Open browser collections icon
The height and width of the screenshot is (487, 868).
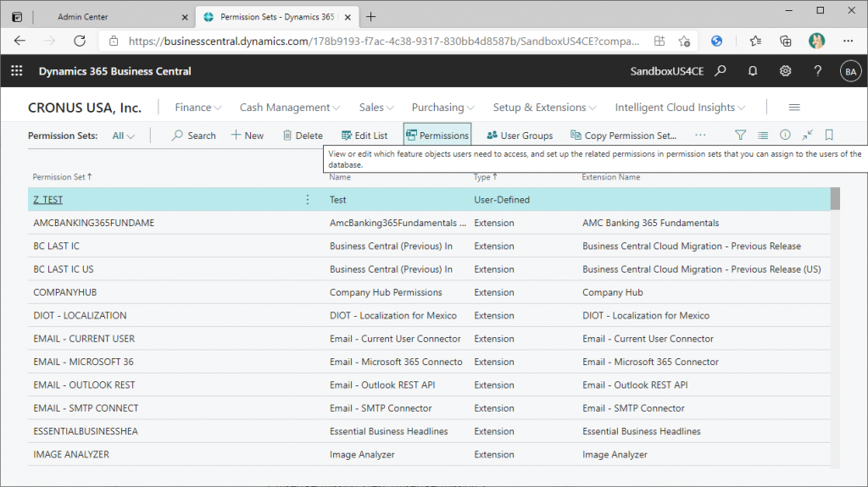[x=786, y=41]
